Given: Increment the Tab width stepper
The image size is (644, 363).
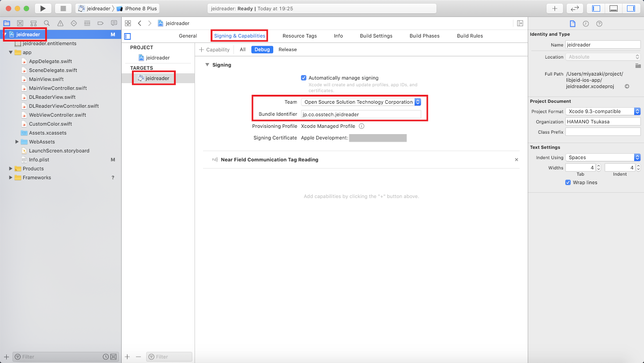Looking at the screenshot, I should click(x=599, y=166).
